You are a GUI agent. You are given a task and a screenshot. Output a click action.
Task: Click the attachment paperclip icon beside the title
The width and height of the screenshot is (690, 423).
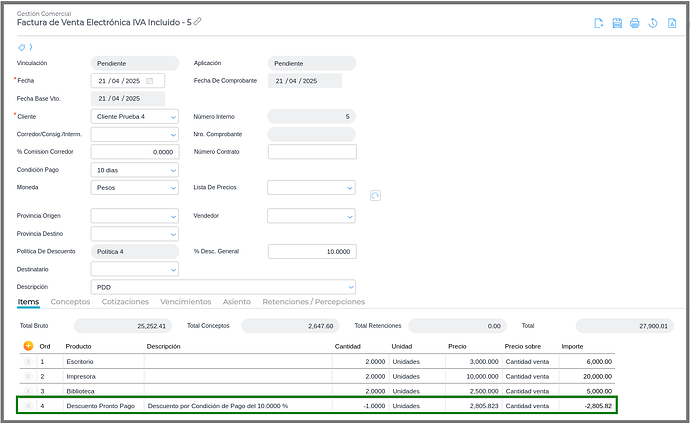point(197,21)
